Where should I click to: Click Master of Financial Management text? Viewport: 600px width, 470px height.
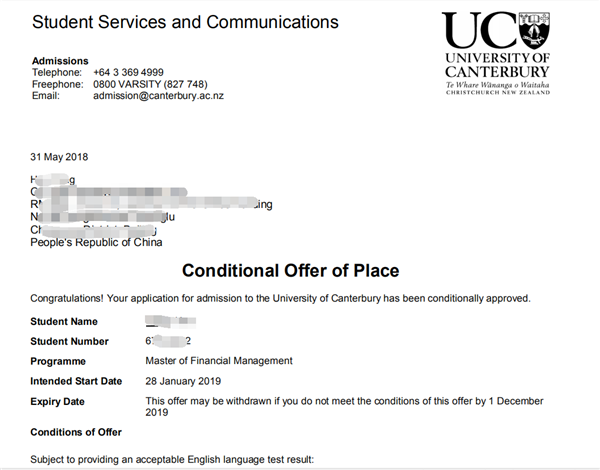[219, 361]
